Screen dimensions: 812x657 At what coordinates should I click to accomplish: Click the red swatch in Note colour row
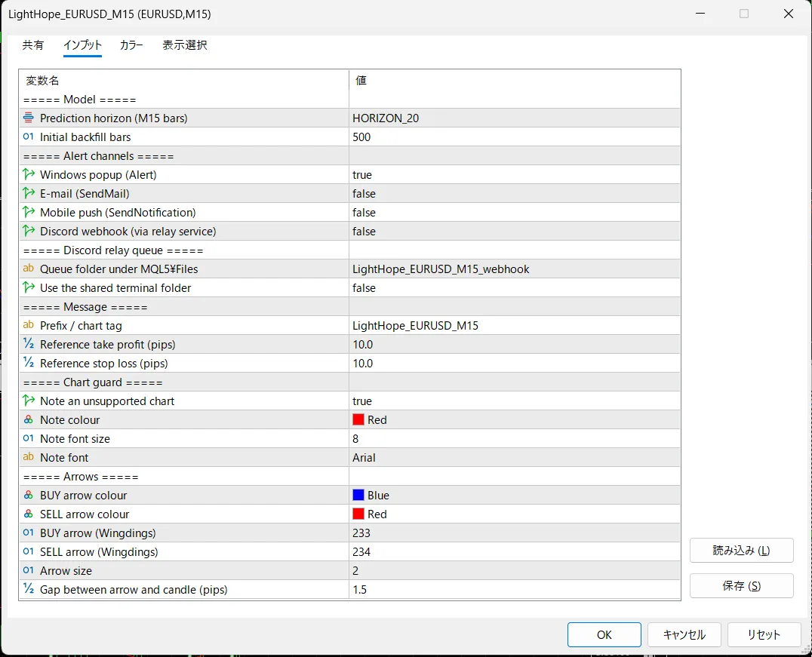coord(358,419)
